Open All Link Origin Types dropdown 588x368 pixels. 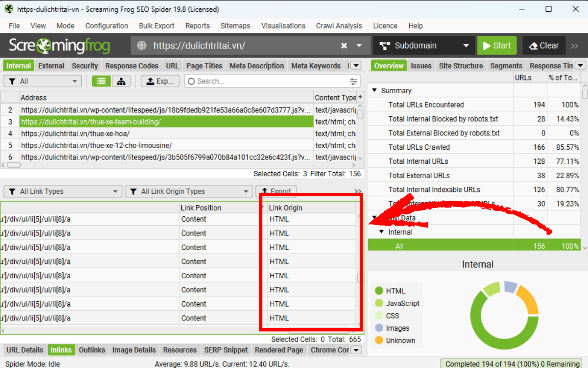pyautogui.click(x=188, y=191)
